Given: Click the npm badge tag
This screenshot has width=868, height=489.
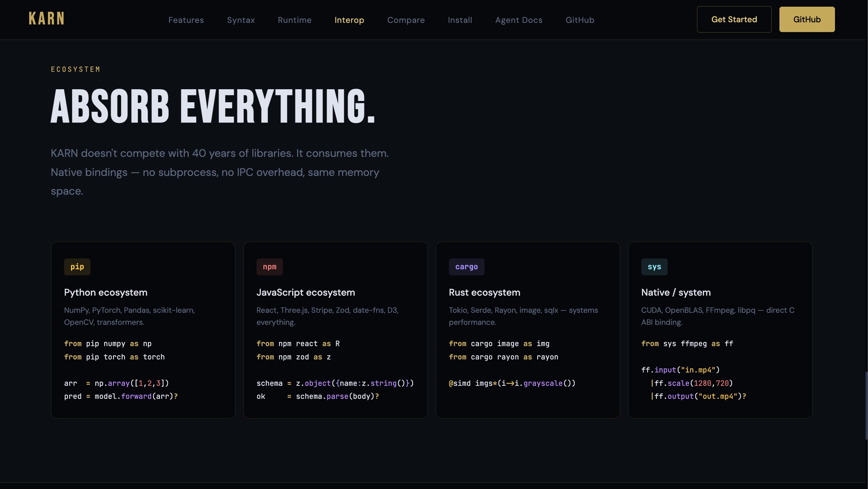Looking at the screenshot, I should point(269,267).
